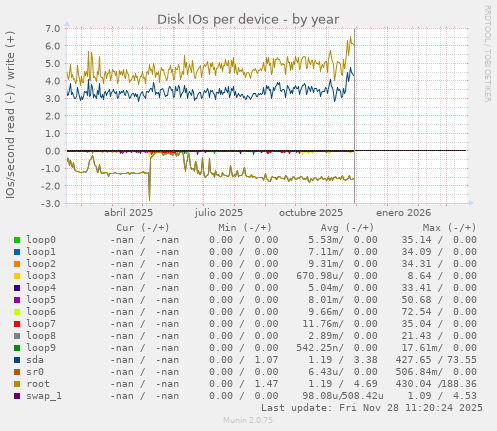497x431 pixels.
Task: Click swap_1 max value 1.09 / 4.53
Action: (x=442, y=396)
